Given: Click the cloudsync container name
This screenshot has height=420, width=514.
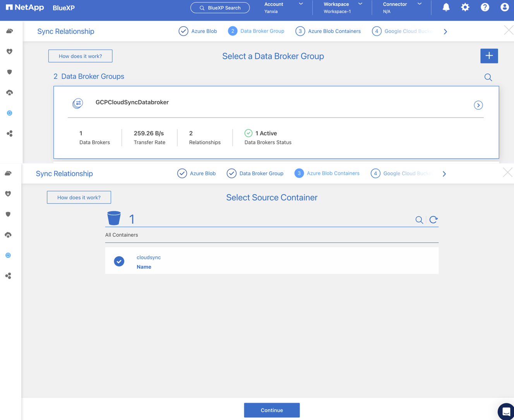Looking at the screenshot, I should pyautogui.click(x=149, y=257).
